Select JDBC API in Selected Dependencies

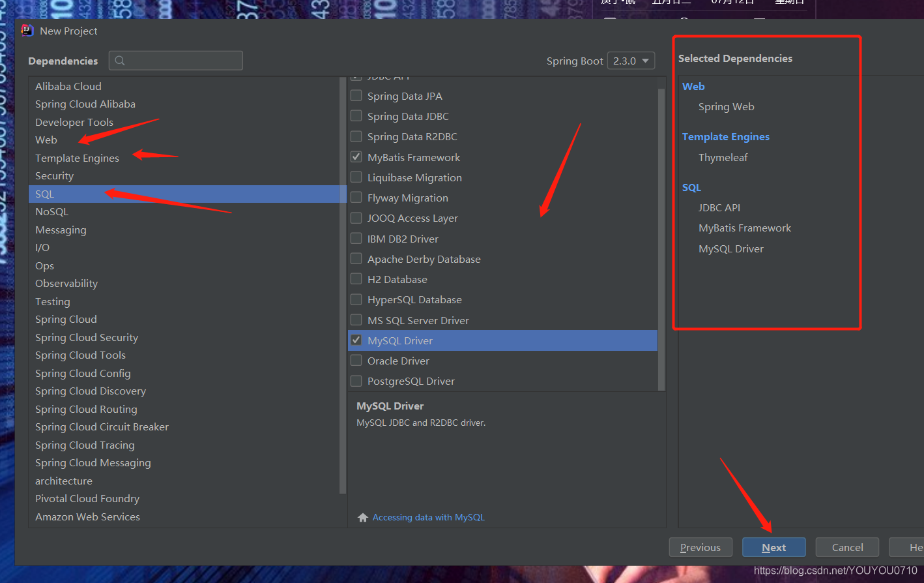pos(719,208)
